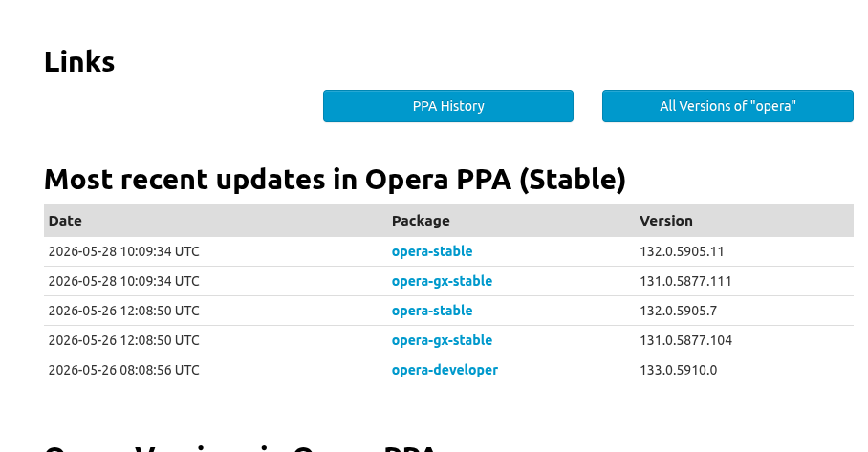Click All Versions of "opera" button

point(727,106)
